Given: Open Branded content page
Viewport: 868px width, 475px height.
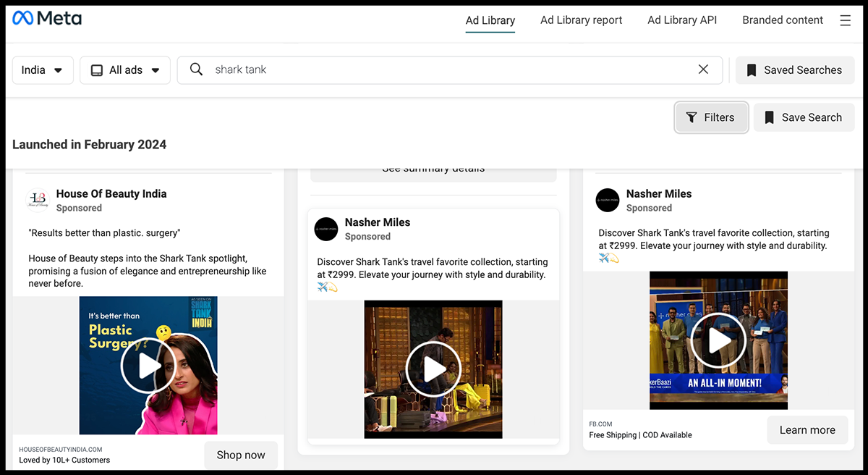Looking at the screenshot, I should tap(783, 20).
